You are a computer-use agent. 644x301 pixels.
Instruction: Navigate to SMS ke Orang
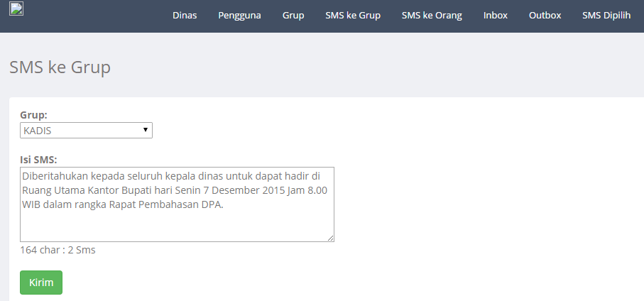432,16
